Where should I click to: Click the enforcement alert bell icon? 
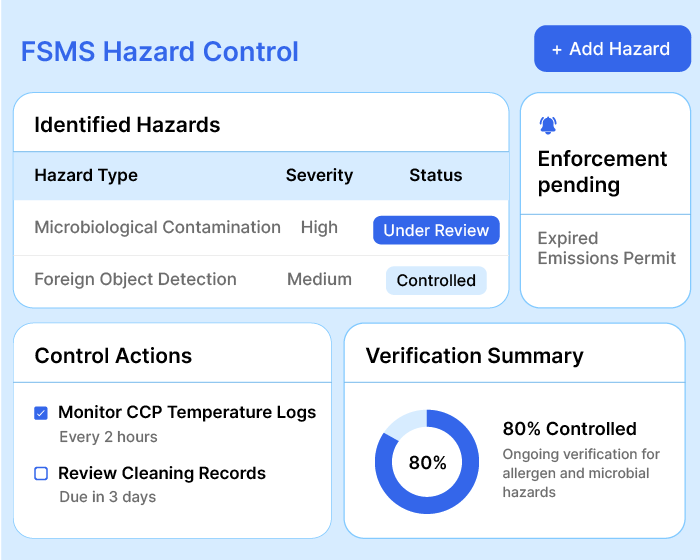(x=548, y=125)
